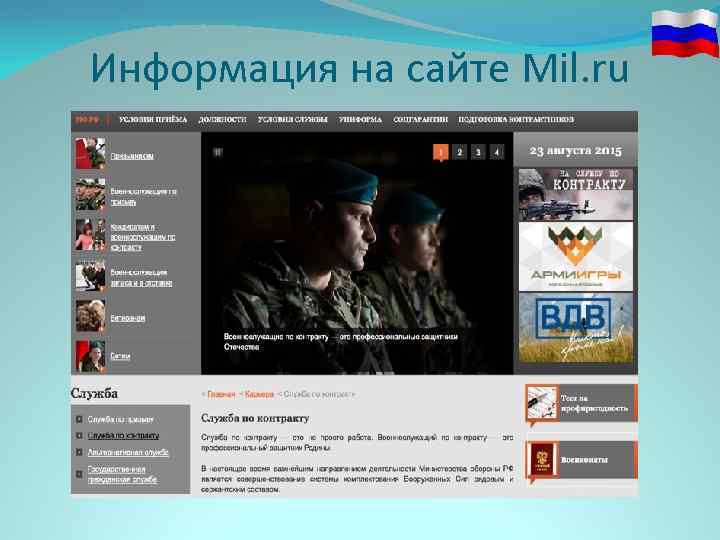
Task: Open the Военкоматы button
Action: pyautogui.click(x=581, y=460)
